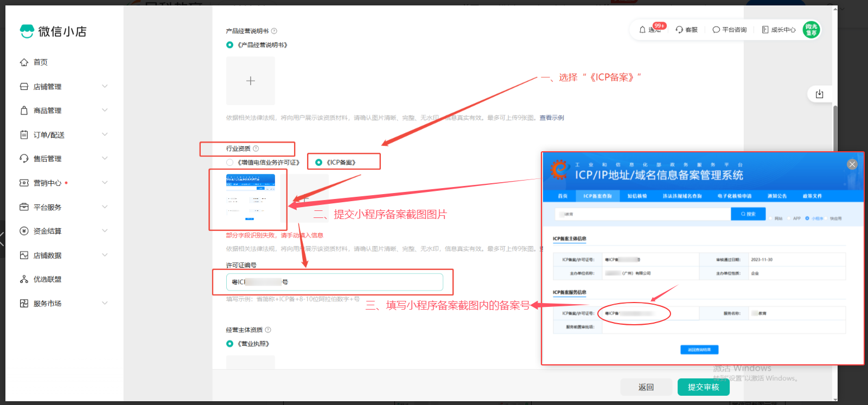Expand 平台服务 sidebar chevron
Viewport: 868px width, 405px height.
[x=105, y=207]
